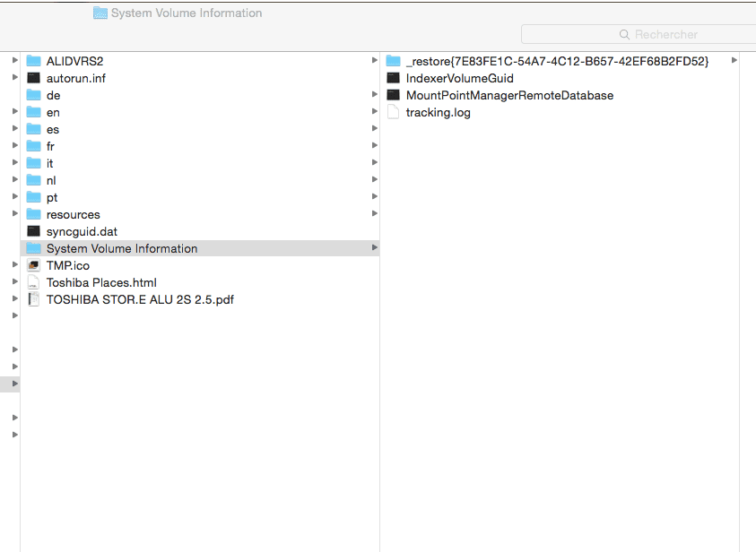Select the nl folder icon
Screen dimensions: 756x552
33,180
